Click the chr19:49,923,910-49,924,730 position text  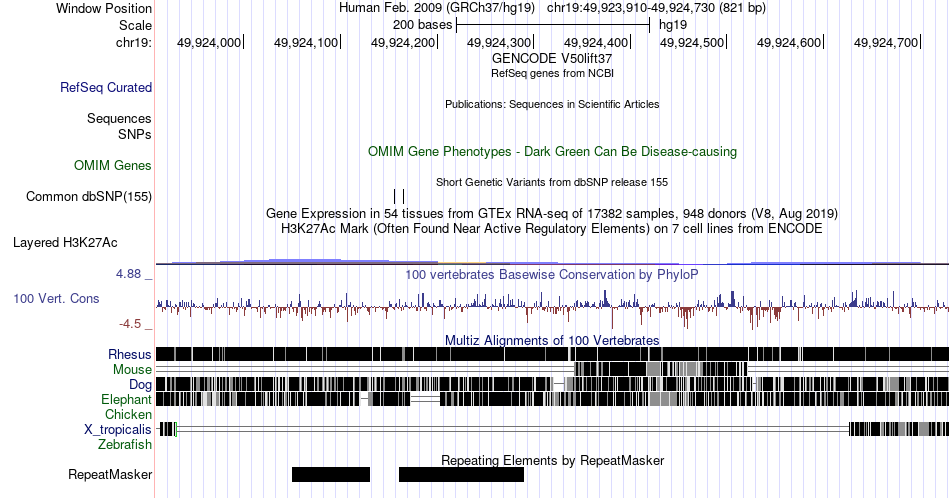[x=656, y=8]
